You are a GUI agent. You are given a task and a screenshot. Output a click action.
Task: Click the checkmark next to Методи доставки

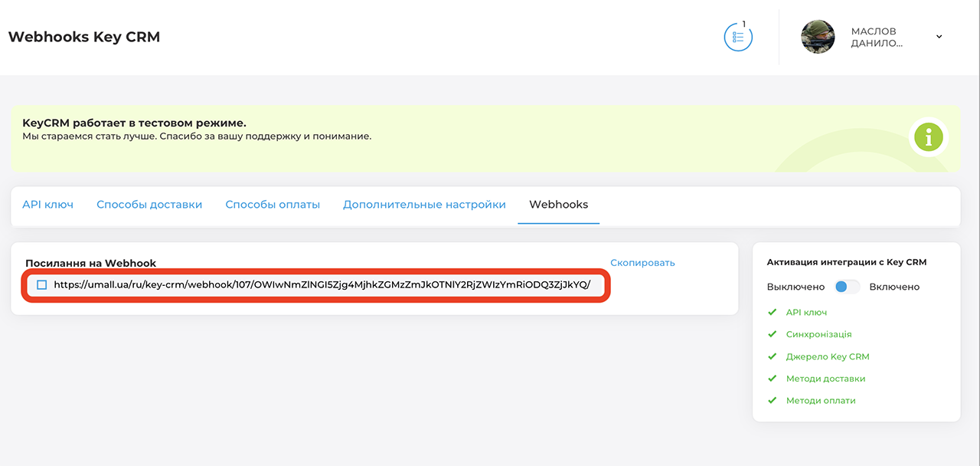pyautogui.click(x=772, y=379)
